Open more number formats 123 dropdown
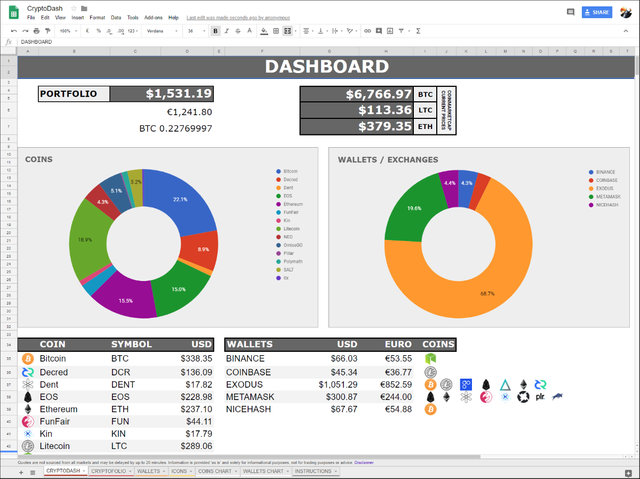This screenshot has height=479, width=640. (133, 31)
